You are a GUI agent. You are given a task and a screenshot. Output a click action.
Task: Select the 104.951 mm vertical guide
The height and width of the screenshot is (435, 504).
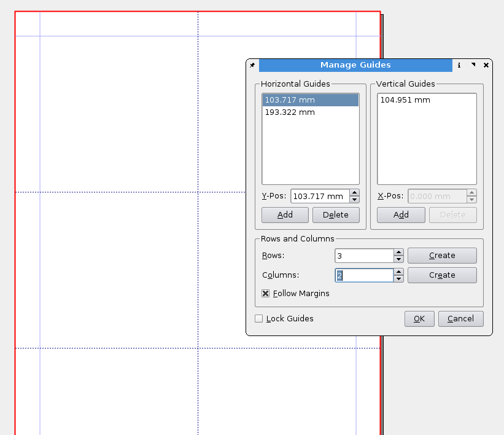point(405,100)
